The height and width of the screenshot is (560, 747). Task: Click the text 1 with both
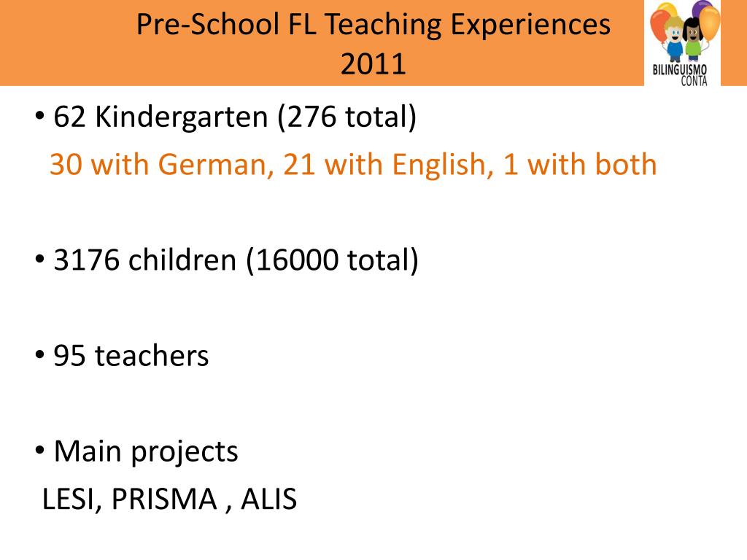580,164
